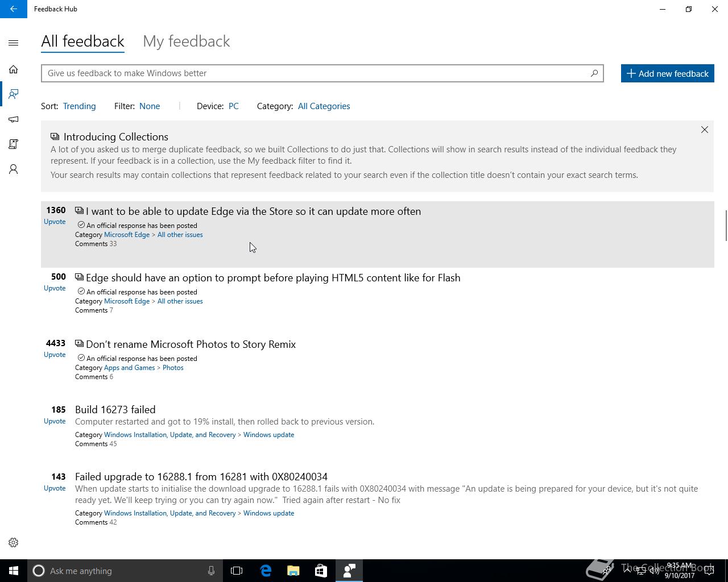Click the vertical scrollbar thumb

click(725, 226)
